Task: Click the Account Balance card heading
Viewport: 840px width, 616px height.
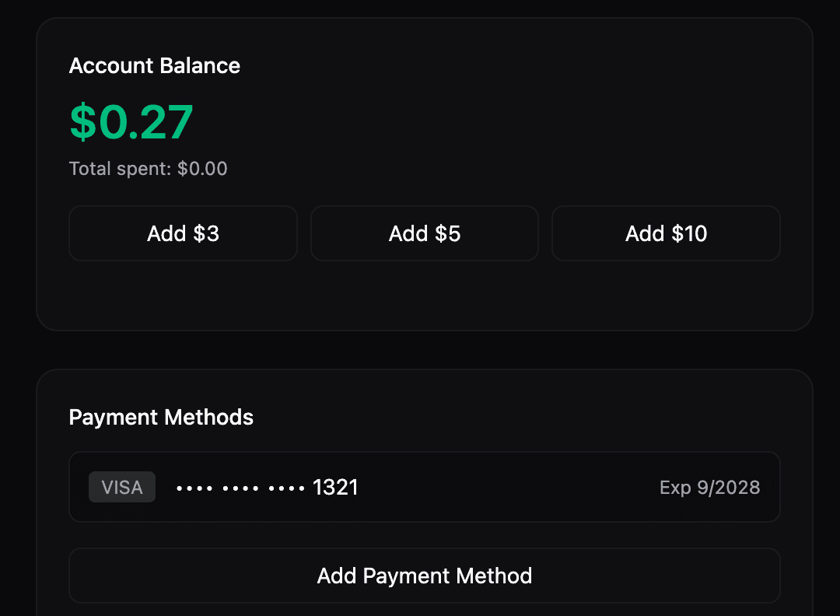Action: (x=154, y=66)
